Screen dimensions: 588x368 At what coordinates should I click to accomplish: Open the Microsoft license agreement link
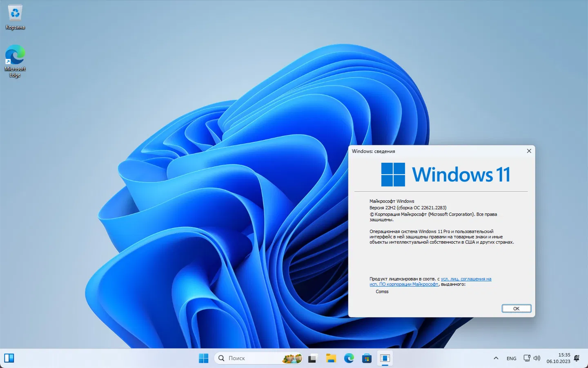[x=430, y=282]
